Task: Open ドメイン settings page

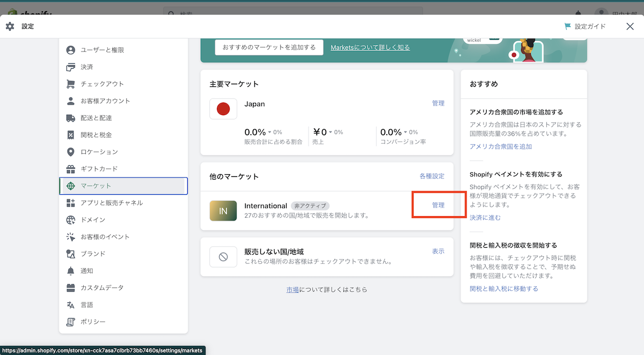Action: (123, 220)
